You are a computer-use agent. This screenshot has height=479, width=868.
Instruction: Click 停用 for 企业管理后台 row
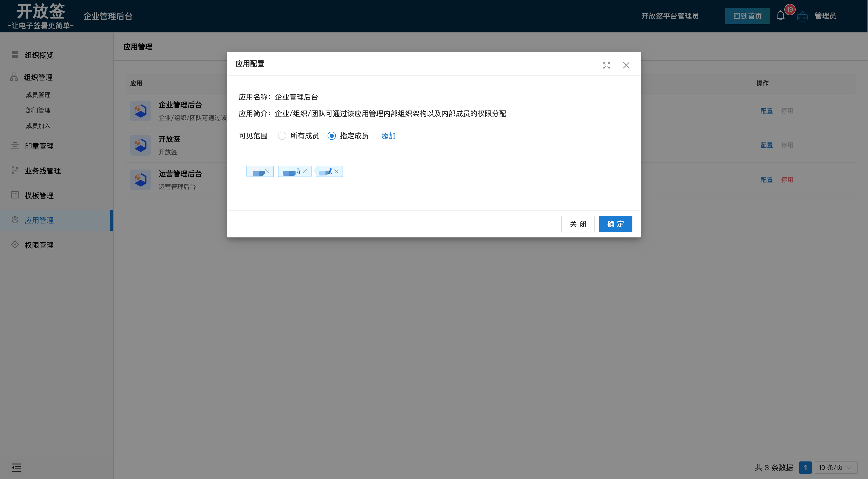click(x=787, y=111)
